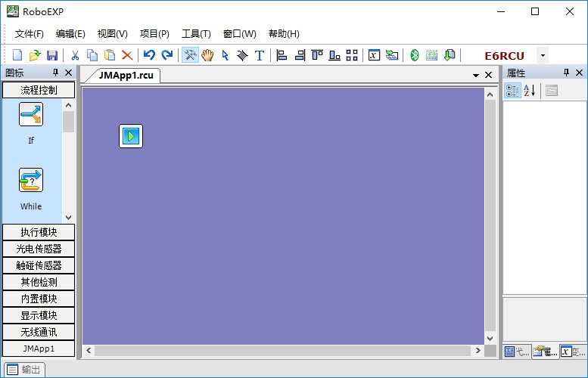Viewport: 588px width, 378px height.
Task: Open the 工具(T) menu
Action: (x=196, y=34)
